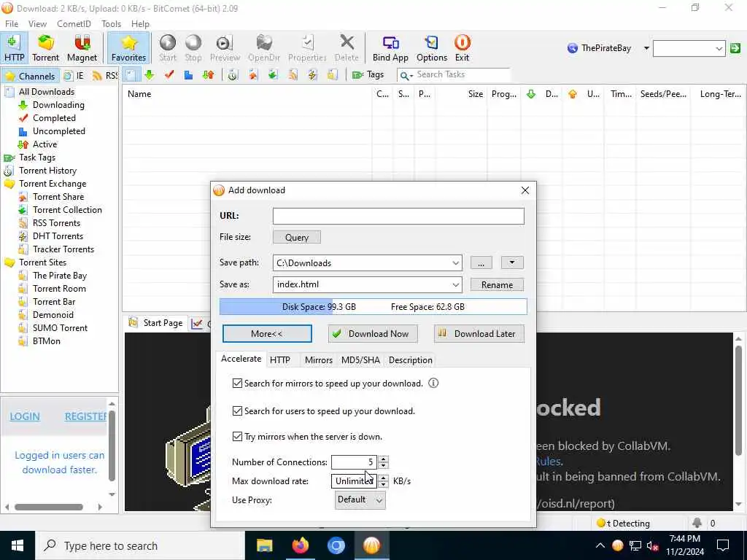The height and width of the screenshot is (560, 747).
Task: Select the Start Page tab
Action: click(x=156, y=323)
